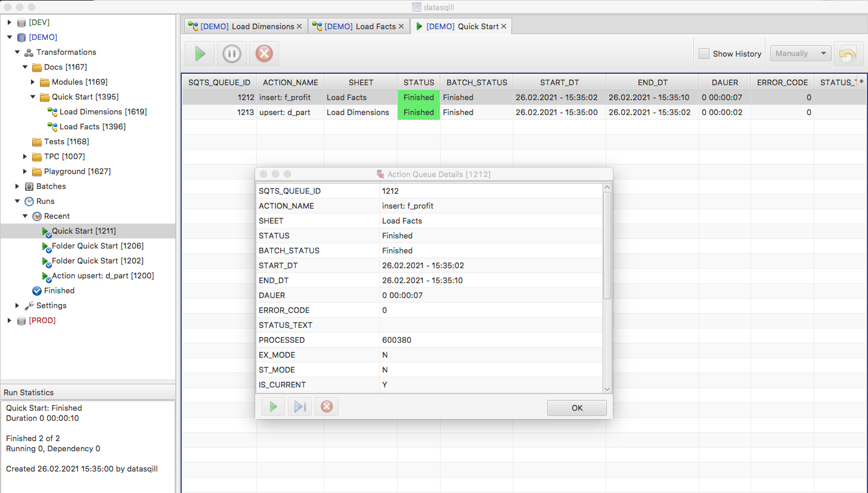Image resolution: width=868 pixels, height=493 pixels.
Task: Click the green play button in Action Queue Details
Action: point(273,407)
